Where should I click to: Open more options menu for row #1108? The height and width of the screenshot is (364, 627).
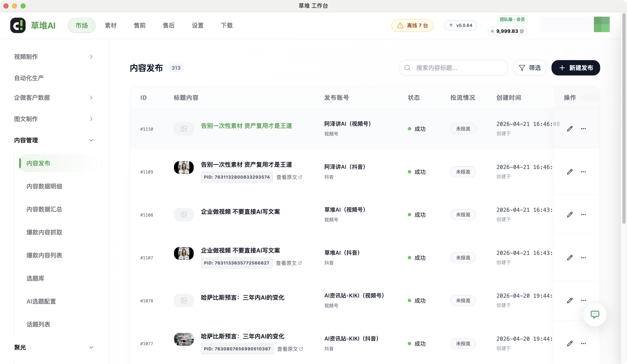(583, 215)
